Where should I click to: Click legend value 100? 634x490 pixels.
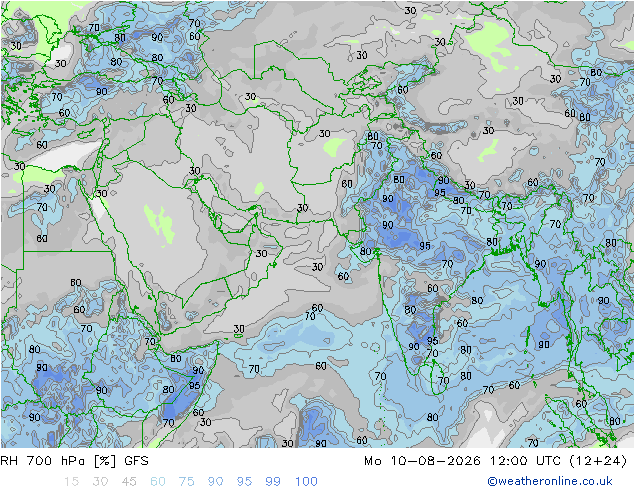(306, 481)
